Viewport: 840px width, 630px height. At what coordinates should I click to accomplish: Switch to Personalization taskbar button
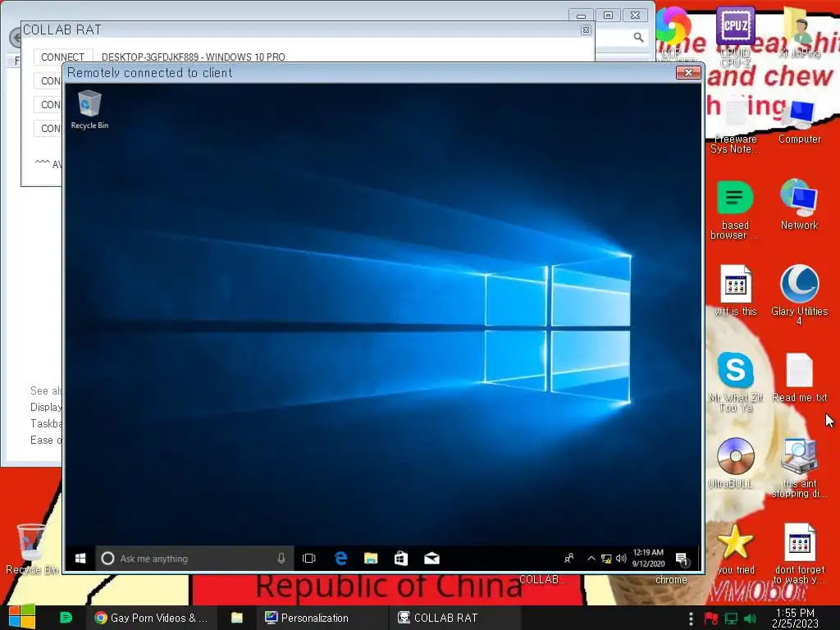tap(322, 618)
